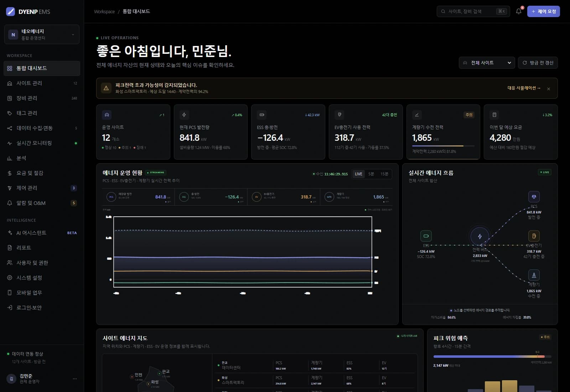Open AI 어시스턴트 BETA item
The width and height of the screenshot is (570, 392).
[42, 233]
